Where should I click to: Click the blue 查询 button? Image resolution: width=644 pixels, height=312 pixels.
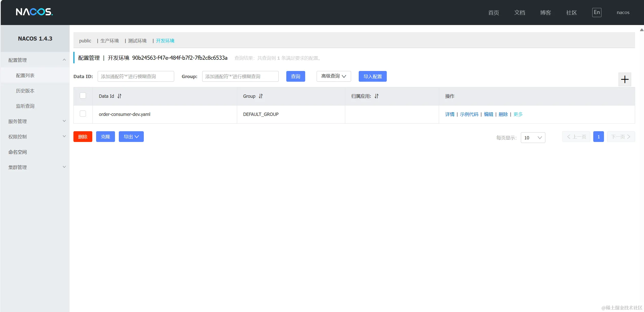(x=295, y=76)
